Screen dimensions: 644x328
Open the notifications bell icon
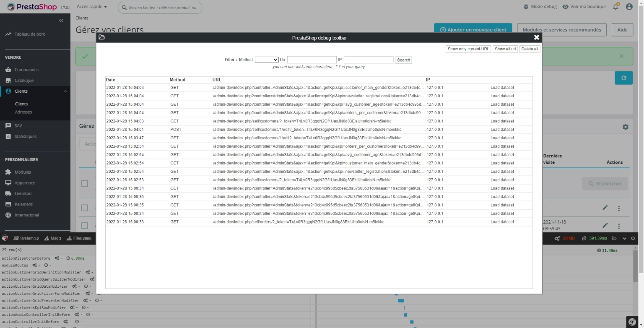[615, 7]
